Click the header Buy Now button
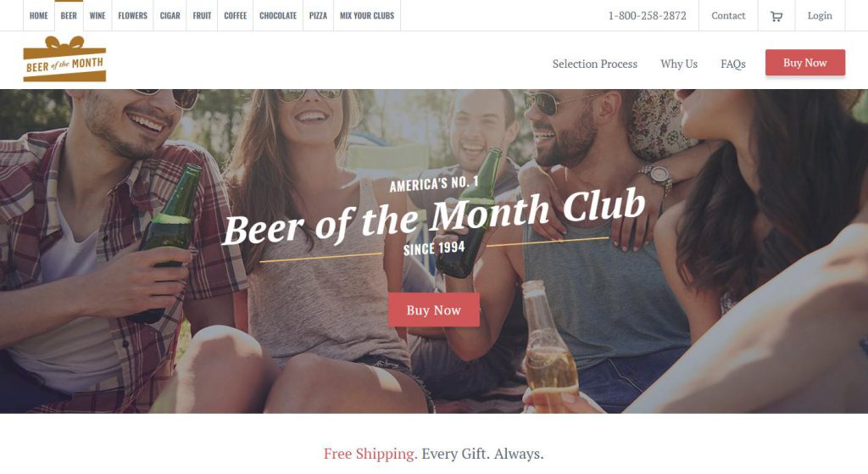868x474 pixels. [805, 63]
